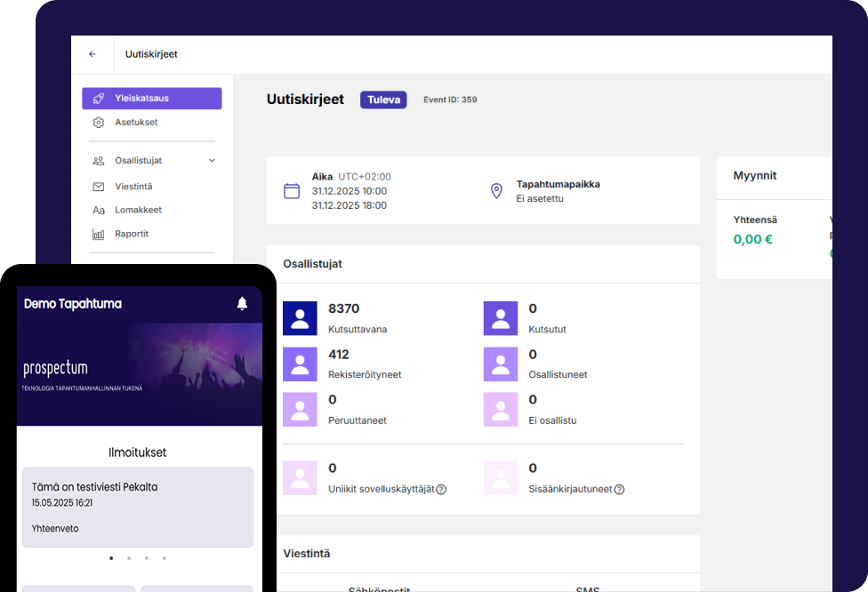Click the calendar icon beside Aika
The height and width of the screenshot is (592, 868).
tap(291, 191)
